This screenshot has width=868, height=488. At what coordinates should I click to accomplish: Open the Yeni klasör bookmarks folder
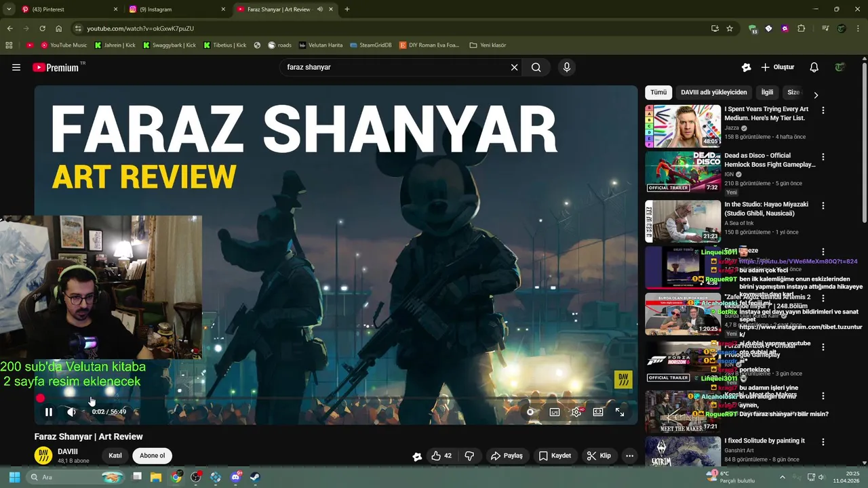(488, 45)
